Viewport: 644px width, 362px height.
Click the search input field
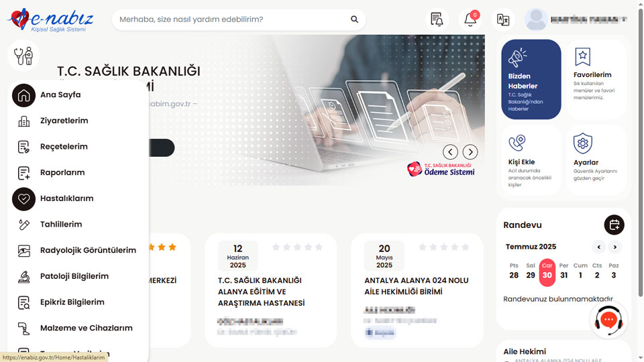pos(232,19)
